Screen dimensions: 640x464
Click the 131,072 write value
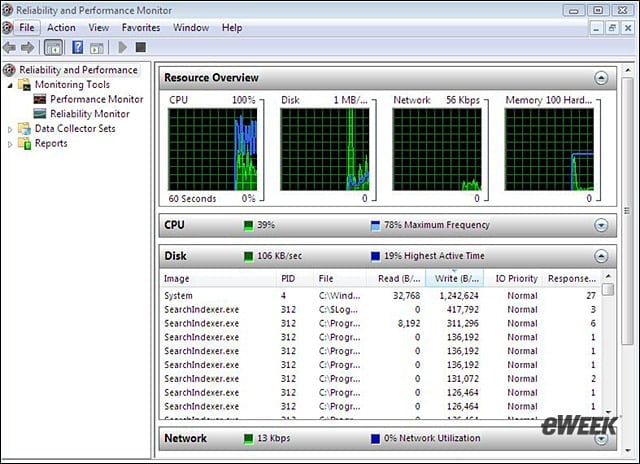tap(462, 379)
